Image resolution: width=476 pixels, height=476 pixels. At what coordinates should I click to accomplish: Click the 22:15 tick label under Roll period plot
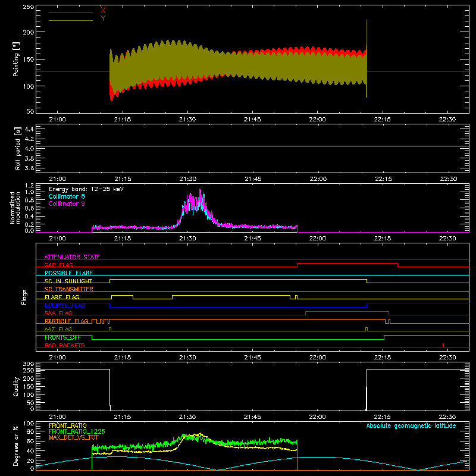pyautogui.click(x=383, y=179)
